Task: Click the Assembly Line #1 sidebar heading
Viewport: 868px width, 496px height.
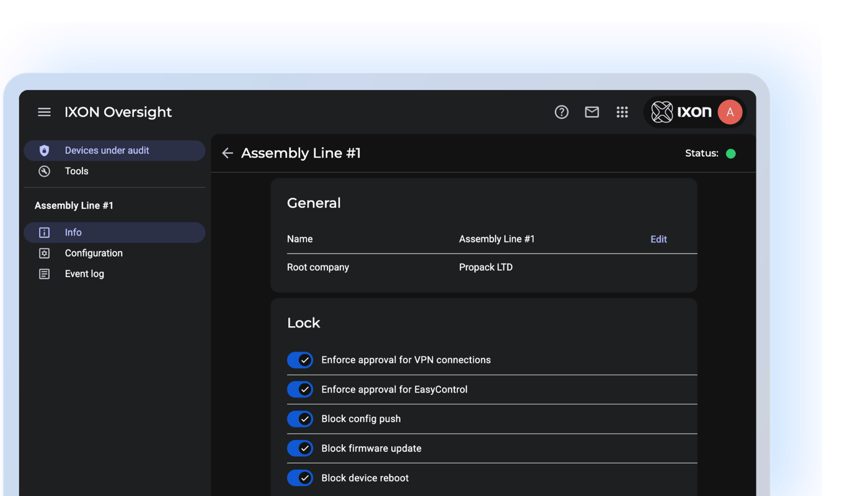Action: (x=74, y=206)
